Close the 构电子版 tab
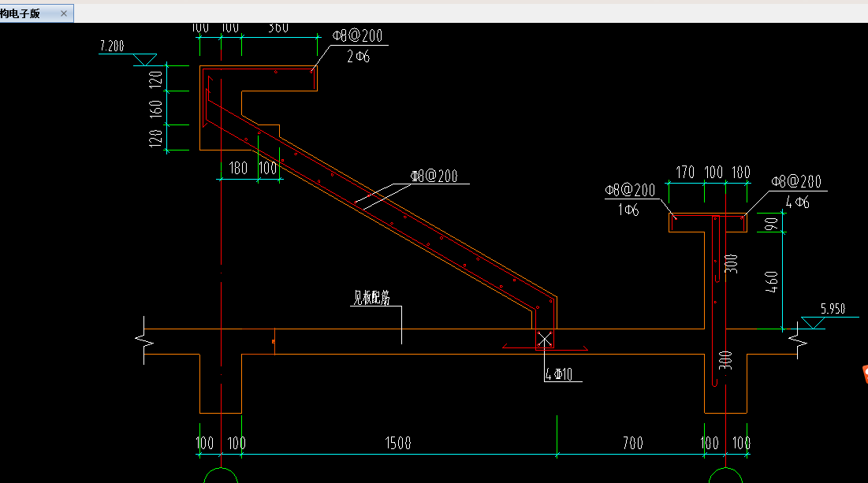 point(64,13)
